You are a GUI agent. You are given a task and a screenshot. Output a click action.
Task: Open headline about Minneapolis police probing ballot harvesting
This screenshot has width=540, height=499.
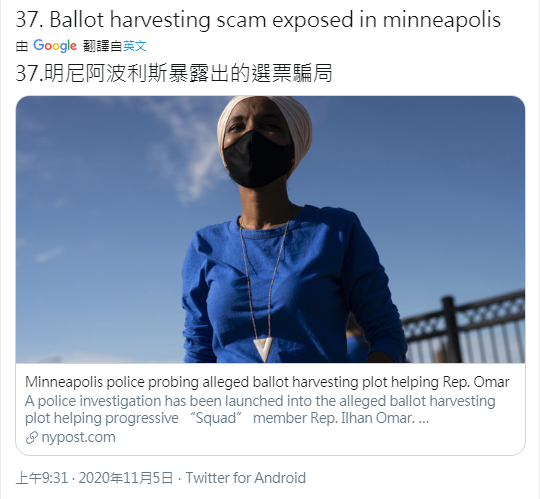point(267,382)
